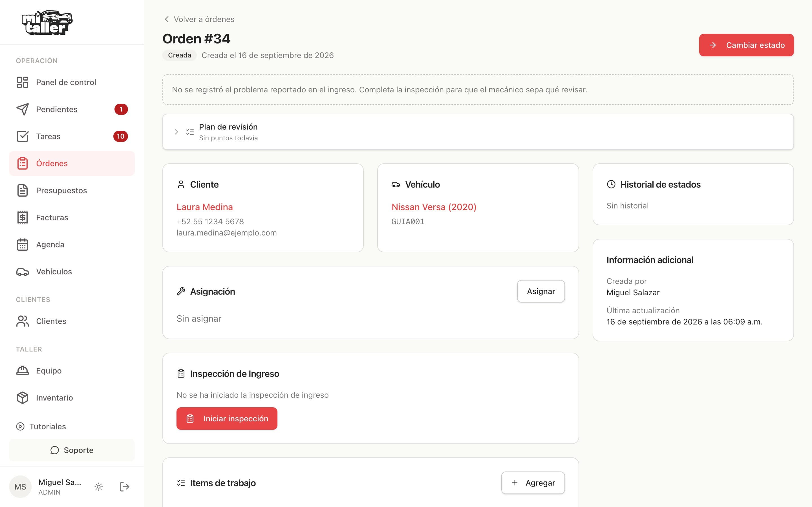
Task: Click the Inventario box icon
Action: (23, 398)
